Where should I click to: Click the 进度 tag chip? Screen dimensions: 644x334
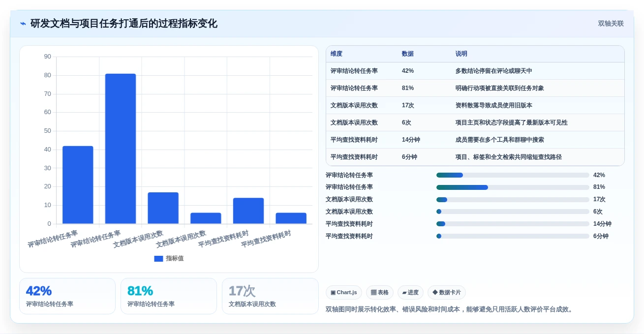(410, 292)
